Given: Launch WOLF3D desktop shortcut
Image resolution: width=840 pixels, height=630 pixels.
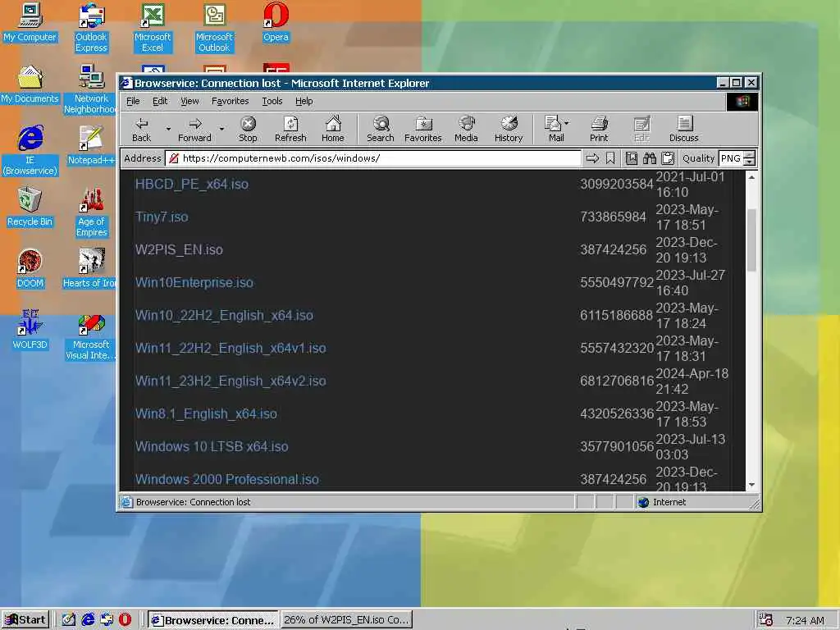Looking at the screenshot, I should [30, 330].
